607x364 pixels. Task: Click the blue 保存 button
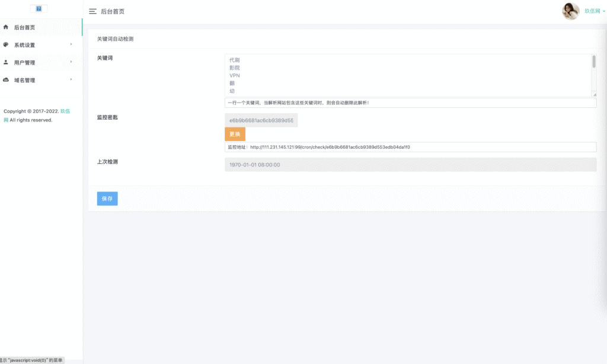point(107,199)
